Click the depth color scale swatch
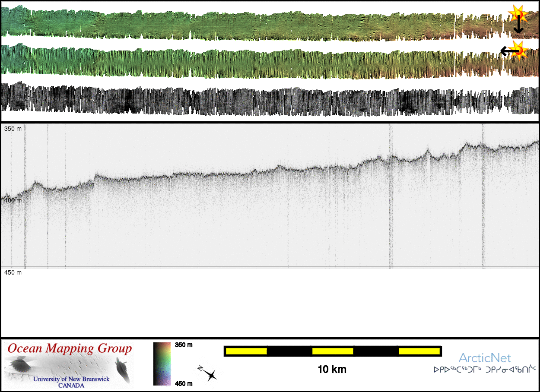Viewport: 540px width, 392px height. click(x=162, y=364)
